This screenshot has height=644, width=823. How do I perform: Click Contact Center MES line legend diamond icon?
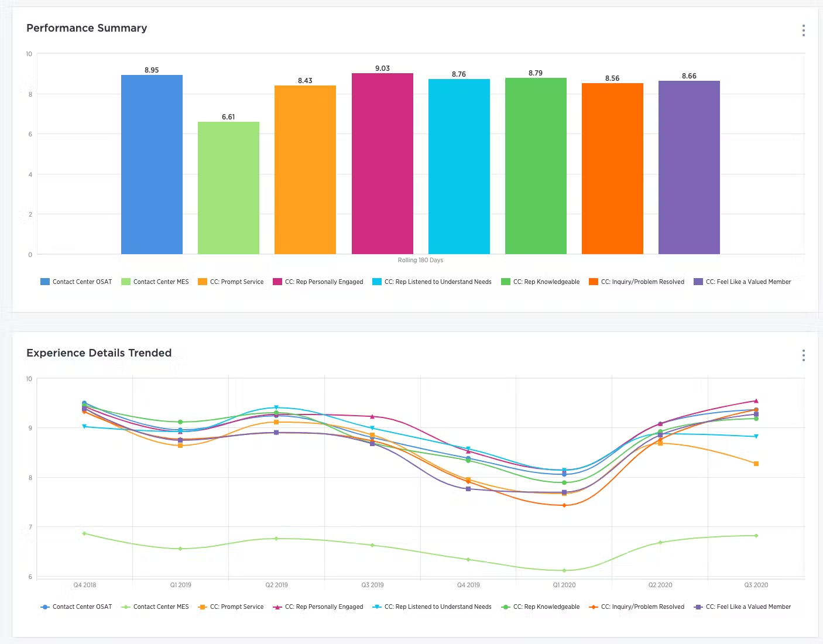point(125,607)
